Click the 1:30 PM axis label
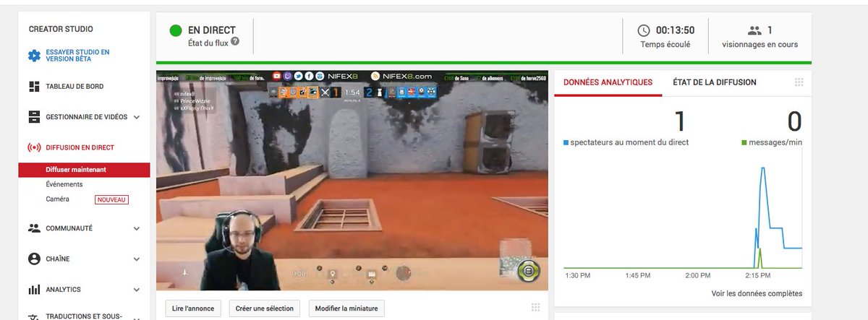Image resolution: width=868 pixels, height=320 pixels. click(578, 275)
